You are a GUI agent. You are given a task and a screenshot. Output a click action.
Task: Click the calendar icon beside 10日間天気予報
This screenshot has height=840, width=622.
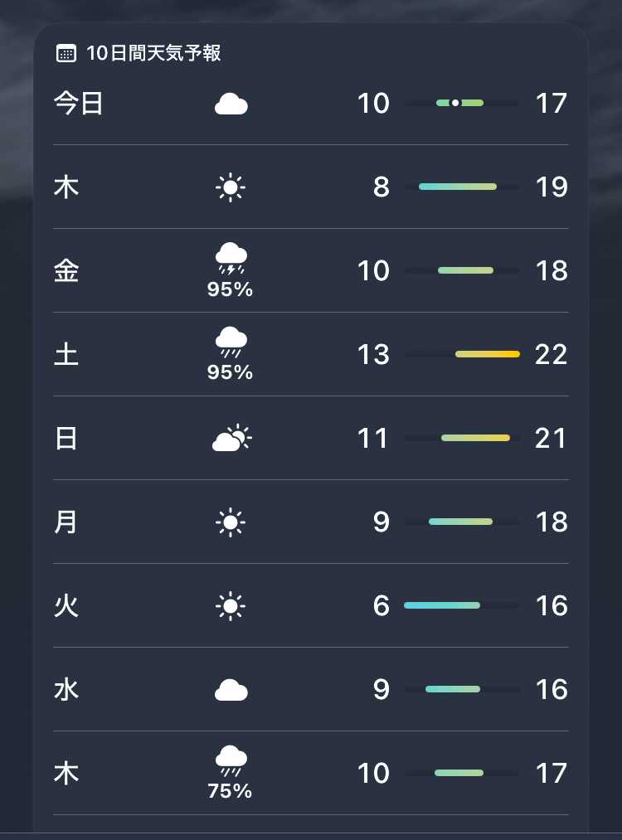tap(66, 54)
